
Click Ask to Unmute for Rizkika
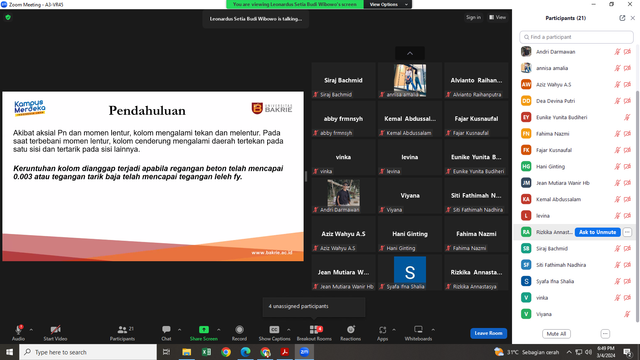tap(598, 232)
